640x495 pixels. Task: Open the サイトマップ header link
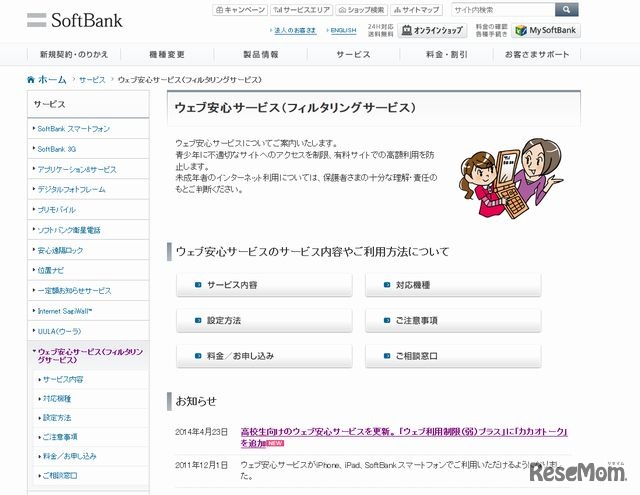pyautogui.click(x=416, y=10)
